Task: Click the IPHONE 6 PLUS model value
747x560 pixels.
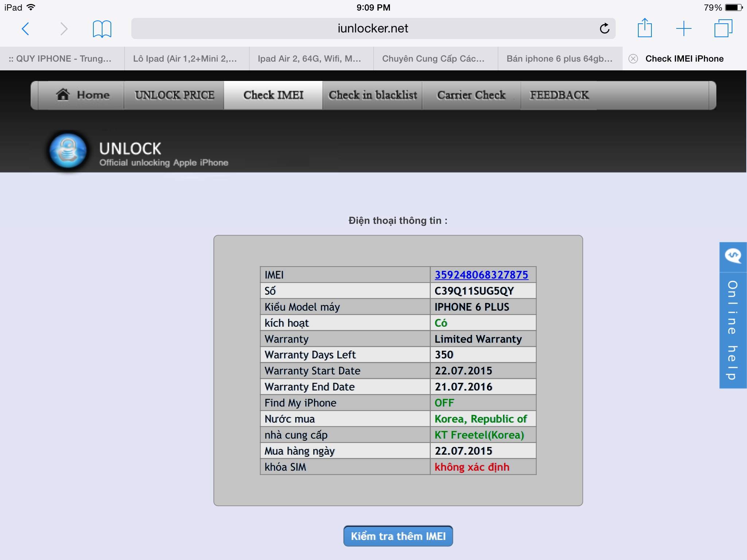Action: tap(472, 307)
